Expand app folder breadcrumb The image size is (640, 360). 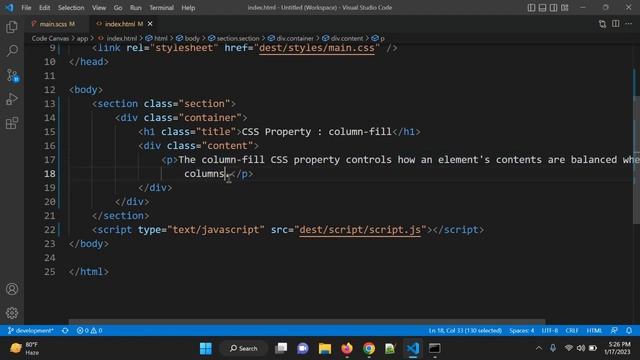click(x=82, y=38)
